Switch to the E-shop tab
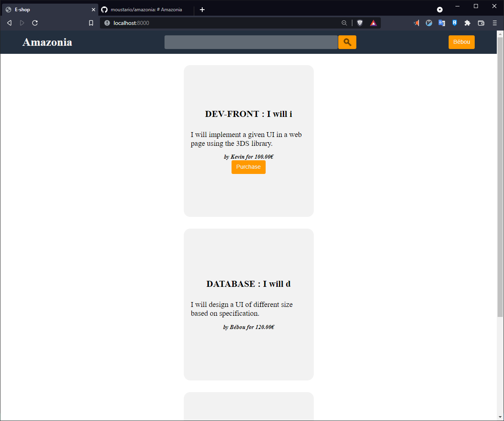Viewport: 504px width, 421px height. tap(50, 10)
